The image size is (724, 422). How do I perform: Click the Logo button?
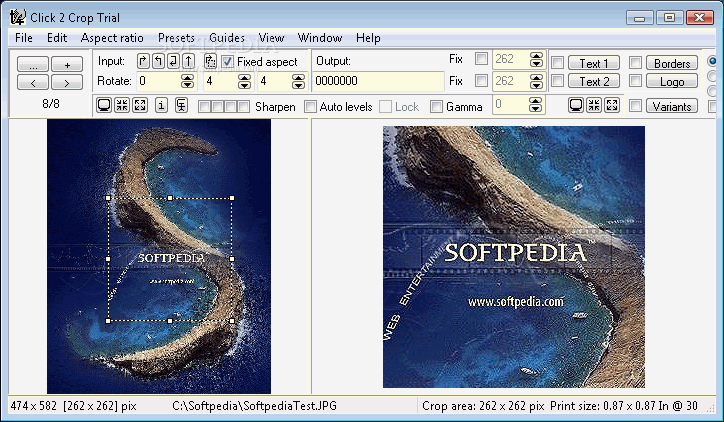click(672, 81)
